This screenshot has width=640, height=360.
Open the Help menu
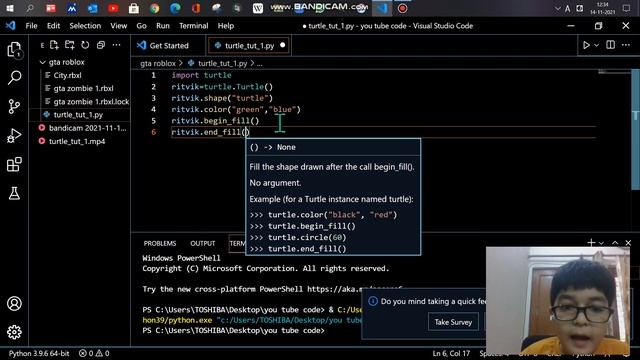tap(226, 26)
